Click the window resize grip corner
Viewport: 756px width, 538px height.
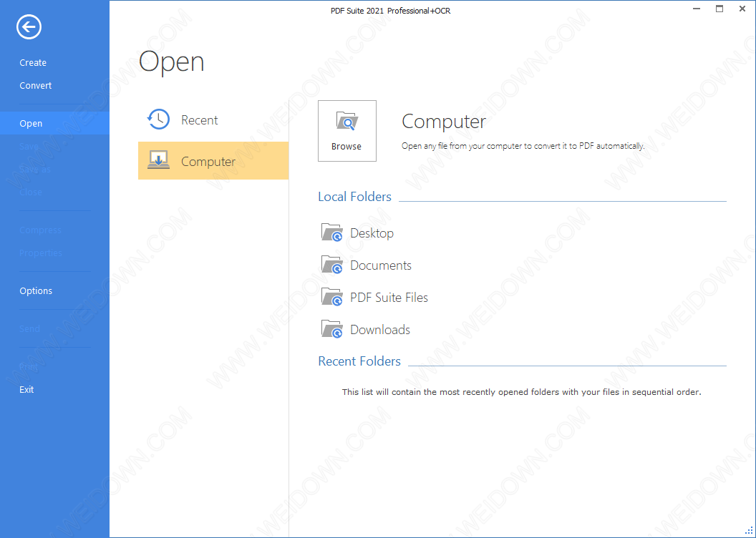point(750,532)
